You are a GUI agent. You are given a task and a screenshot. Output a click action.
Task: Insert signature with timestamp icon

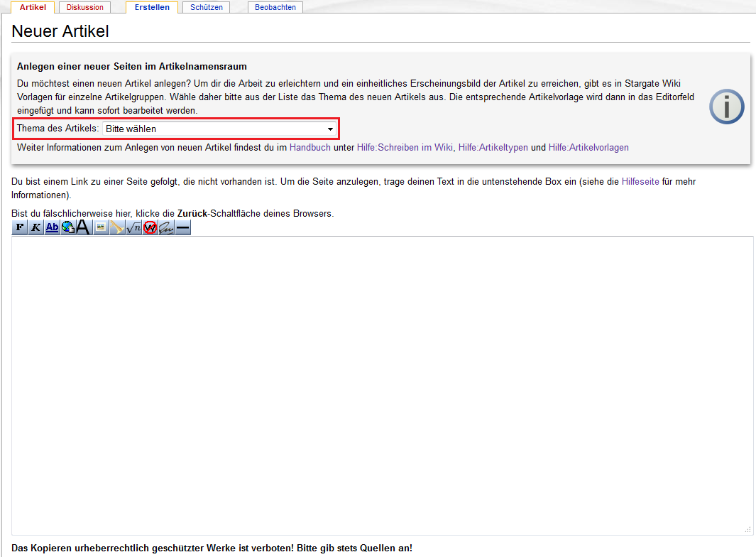[x=166, y=227]
